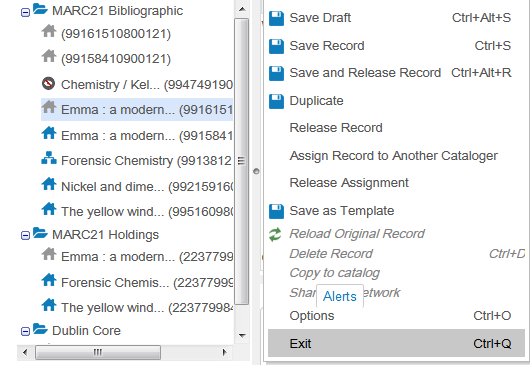Click the Reload Original Record arrows icon
Screen dimensions: 530x365
tap(275, 234)
